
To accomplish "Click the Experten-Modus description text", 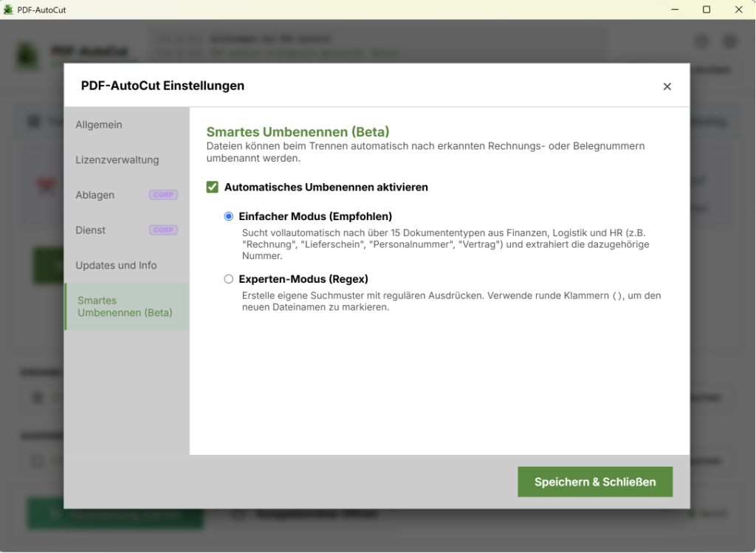I will click(451, 301).
